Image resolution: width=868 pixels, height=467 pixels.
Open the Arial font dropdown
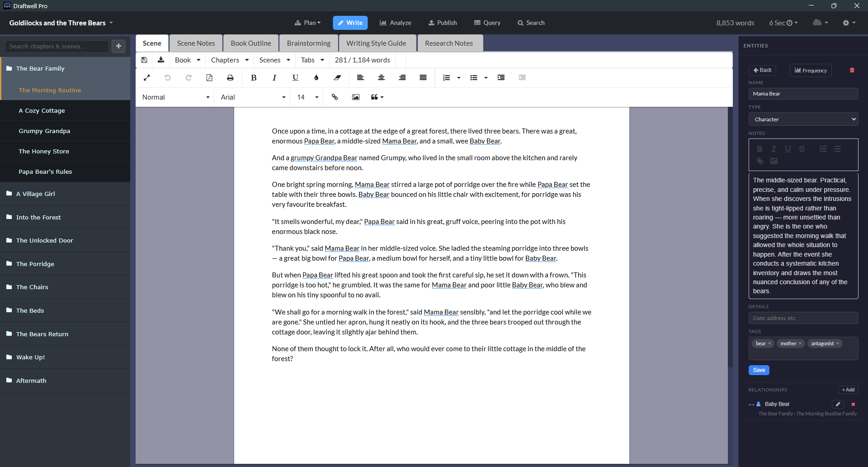click(x=253, y=97)
